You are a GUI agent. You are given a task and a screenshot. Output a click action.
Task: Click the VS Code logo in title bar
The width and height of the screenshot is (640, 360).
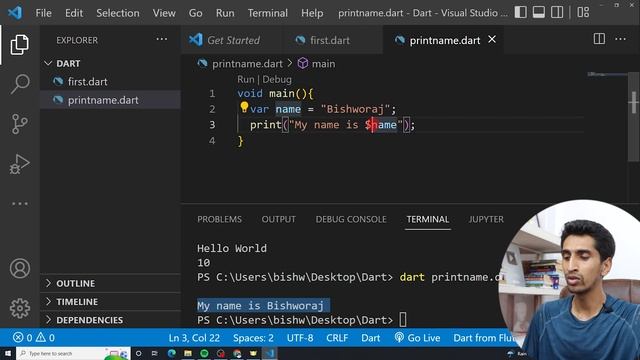[15, 13]
